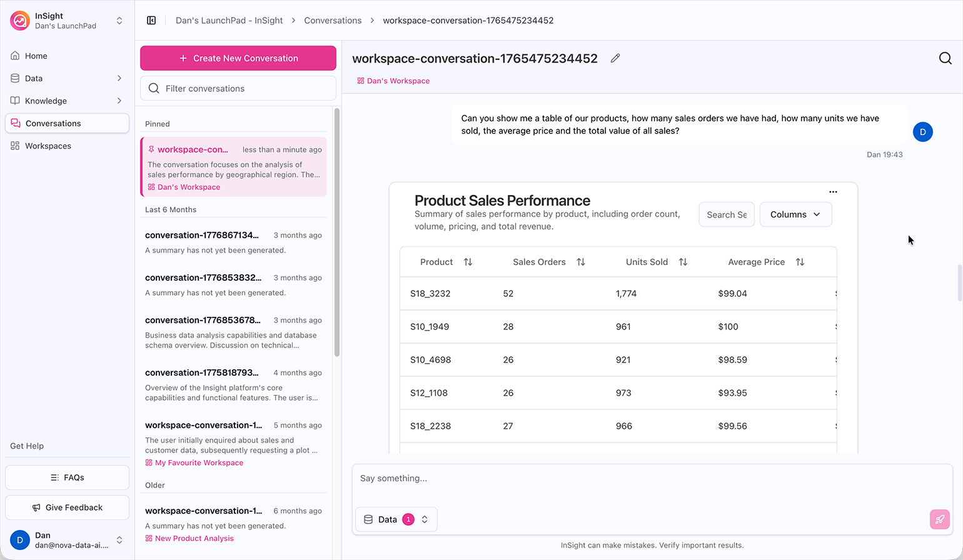
Task: Sort by Average Price column arrows
Action: point(800,262)
